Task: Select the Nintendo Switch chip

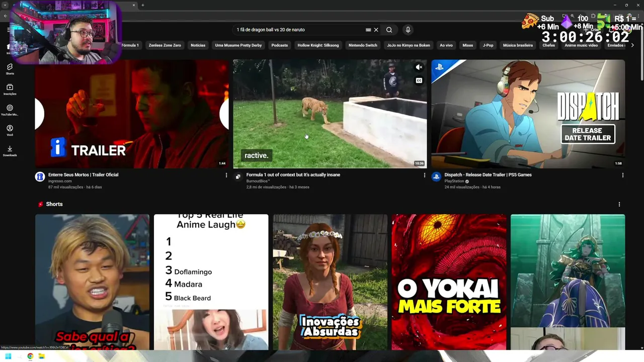Action: click(x=363, y=45)
